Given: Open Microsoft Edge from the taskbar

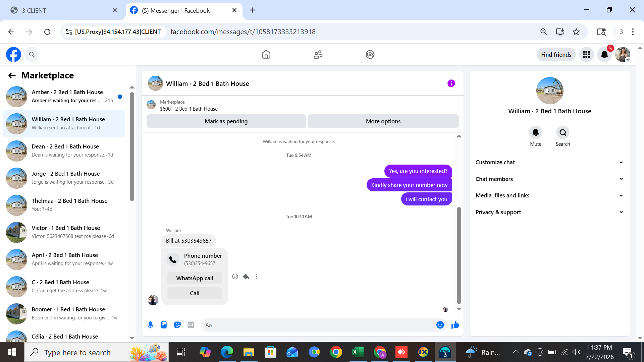Looking at the screenshot, I should (227, 352).
